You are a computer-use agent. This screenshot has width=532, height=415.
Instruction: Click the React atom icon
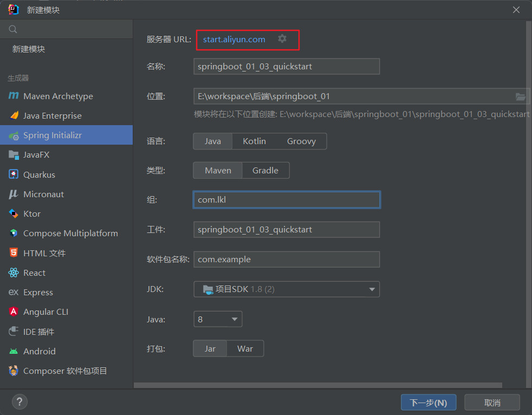[x=14, y=273]
